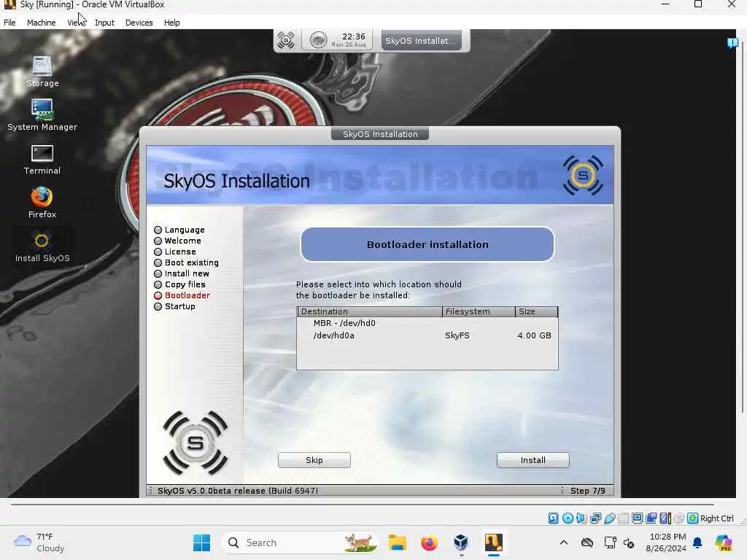This screenshot has width=747, height=560.
Task: Click the Filesystem column header
Action: tap(479, 311)
